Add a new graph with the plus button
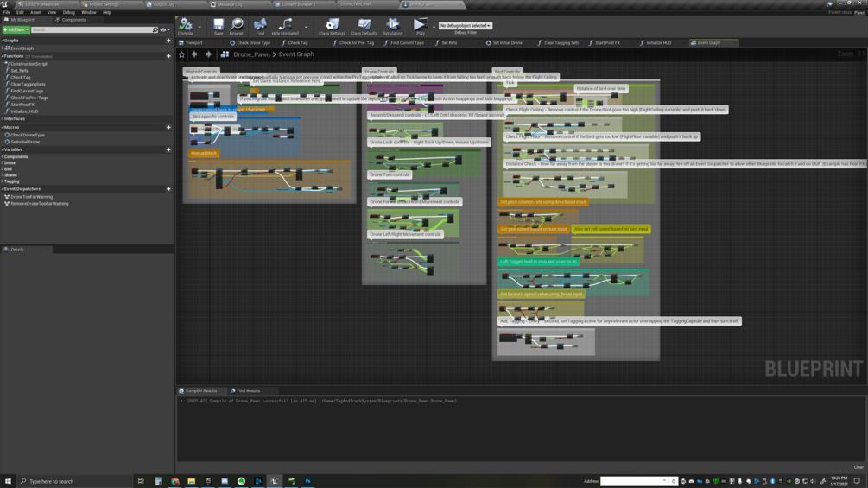This screenshot has height=488, width=868. 168,41
